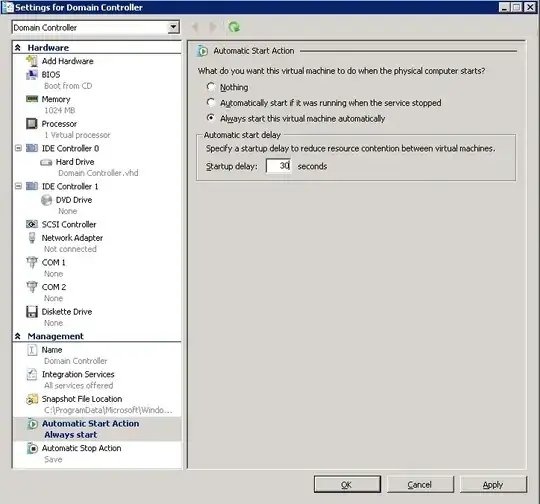
Task: Open SCSI Controller settings
Action: (x=69, y=224)
